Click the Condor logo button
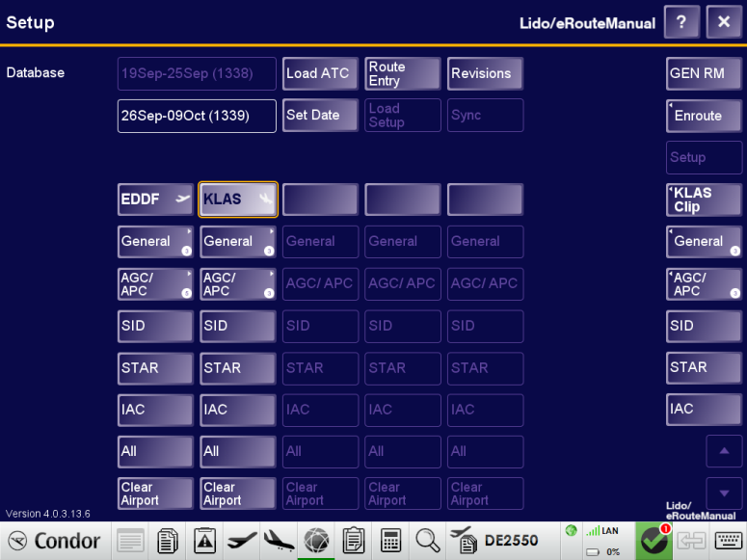This screenshot has width=747, height=560. click(x=55, y=541)
